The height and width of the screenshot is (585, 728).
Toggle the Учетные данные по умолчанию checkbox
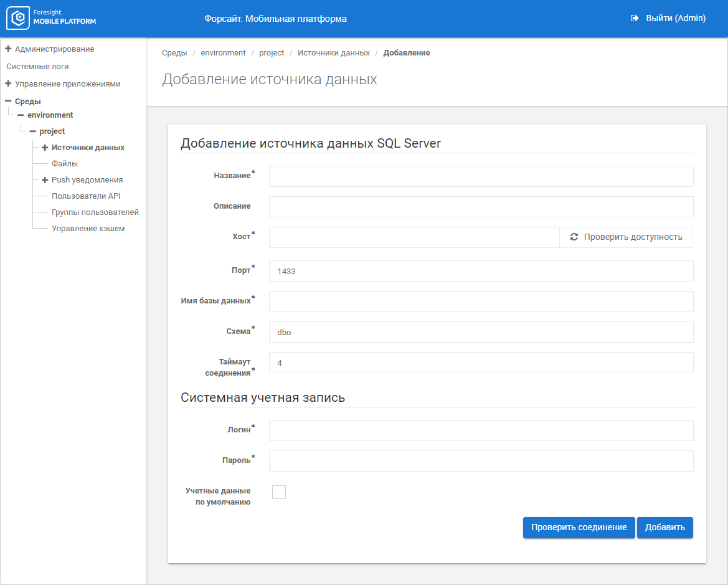pyautogui.click(x=279, y=492)
